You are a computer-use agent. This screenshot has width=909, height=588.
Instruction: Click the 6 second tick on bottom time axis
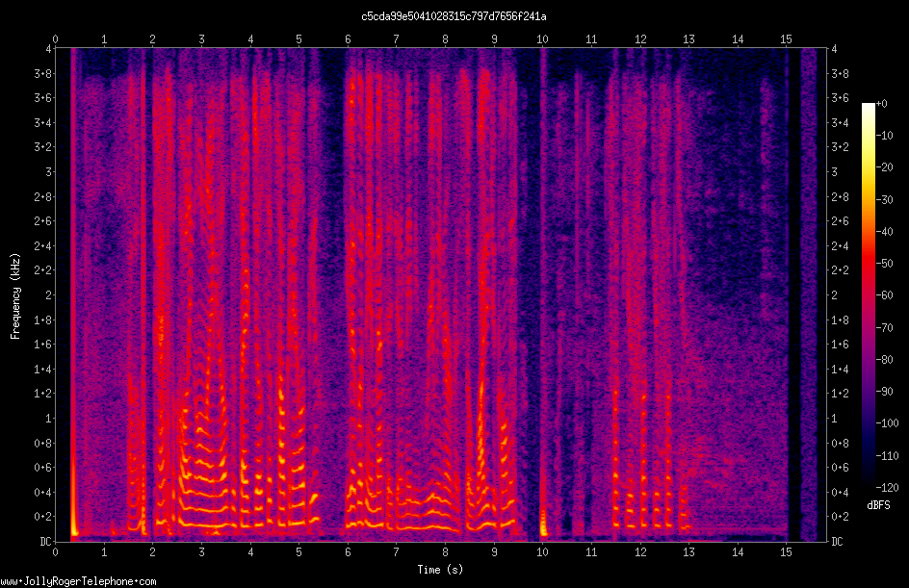[x=348, y=552]
